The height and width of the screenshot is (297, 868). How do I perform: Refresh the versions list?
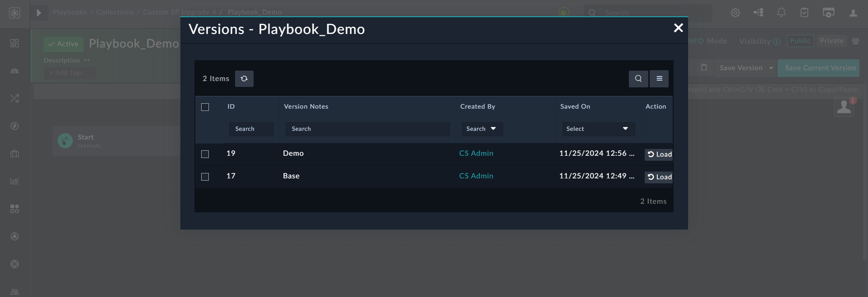point(244,79)
